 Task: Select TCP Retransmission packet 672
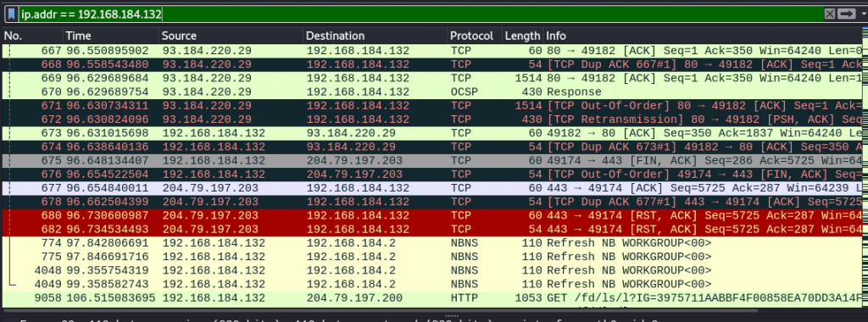[431, 119]
